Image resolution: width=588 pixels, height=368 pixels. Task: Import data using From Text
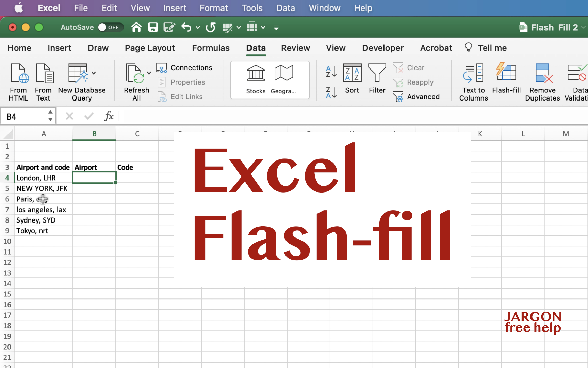coord(44,82)
